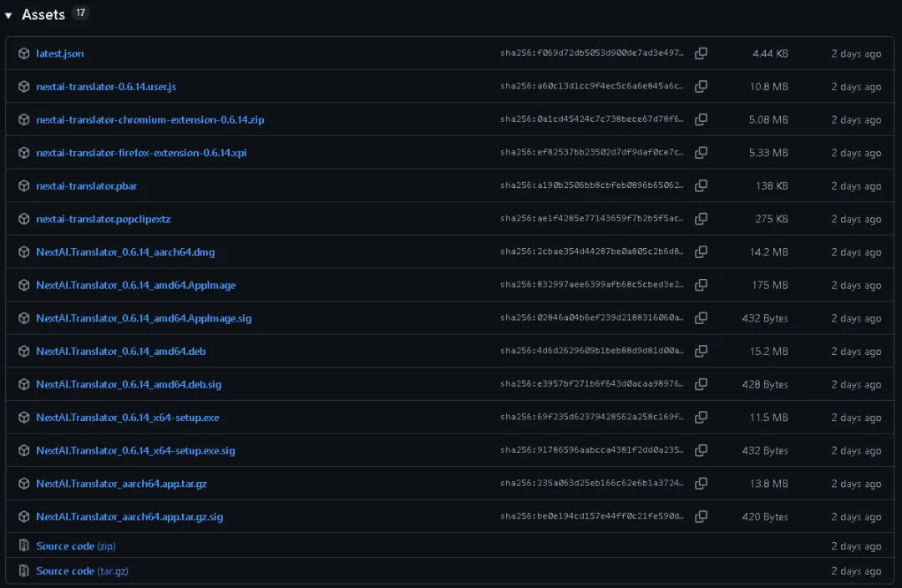Click the 4.44 KB size value
902x588 pixels.
(x=770, y=53)
